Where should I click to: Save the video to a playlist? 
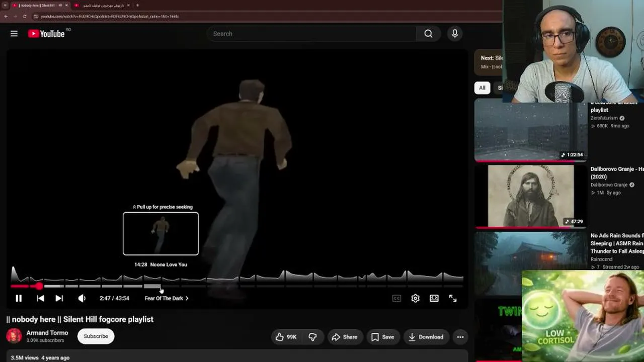(x=383, y=337)
